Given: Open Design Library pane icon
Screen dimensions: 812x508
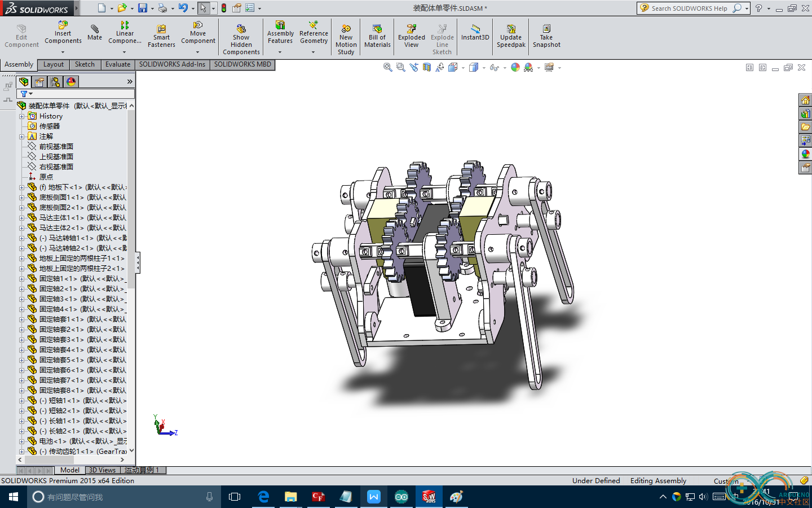Looking at the screenshot, I should pos(805,113).
